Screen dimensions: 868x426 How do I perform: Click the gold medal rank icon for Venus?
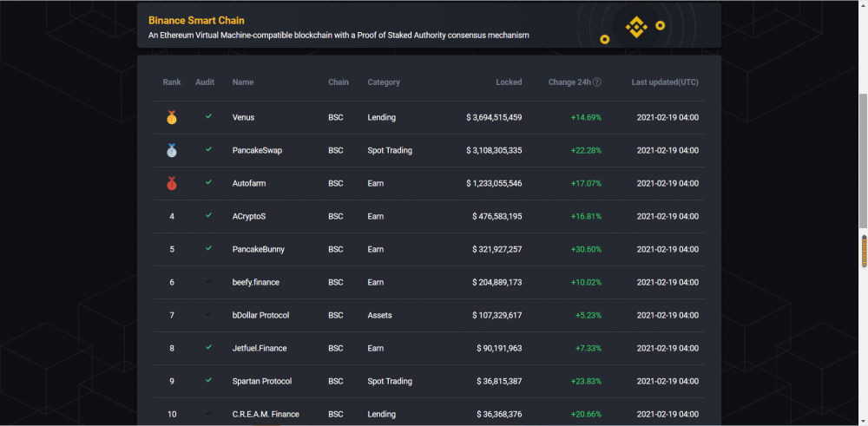point(172,117)
